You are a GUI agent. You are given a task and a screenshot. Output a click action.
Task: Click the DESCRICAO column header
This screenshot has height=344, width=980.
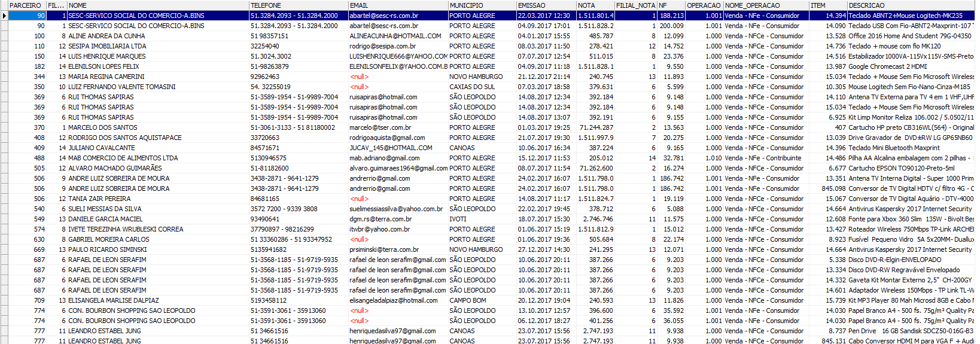click(911, 5)
